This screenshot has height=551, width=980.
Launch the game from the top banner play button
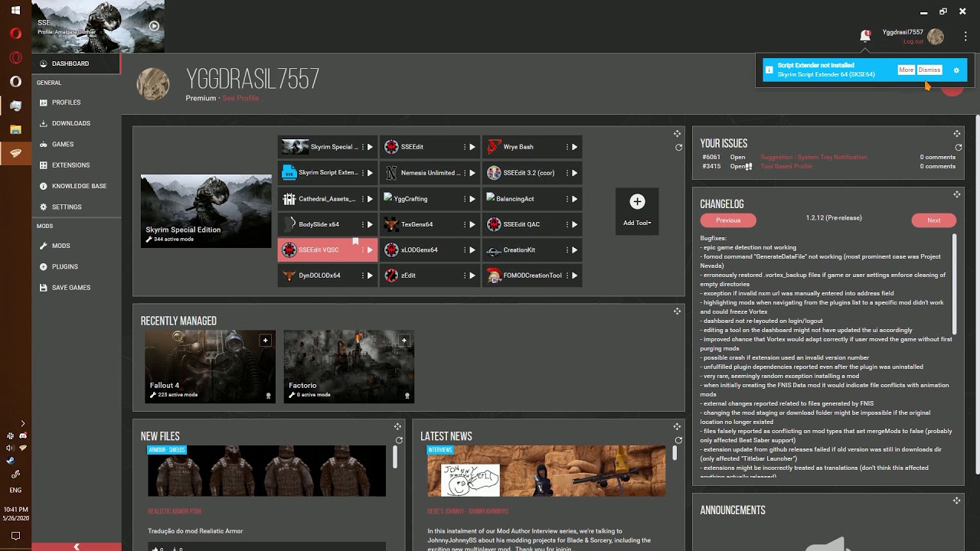click(x=154, y=26)
